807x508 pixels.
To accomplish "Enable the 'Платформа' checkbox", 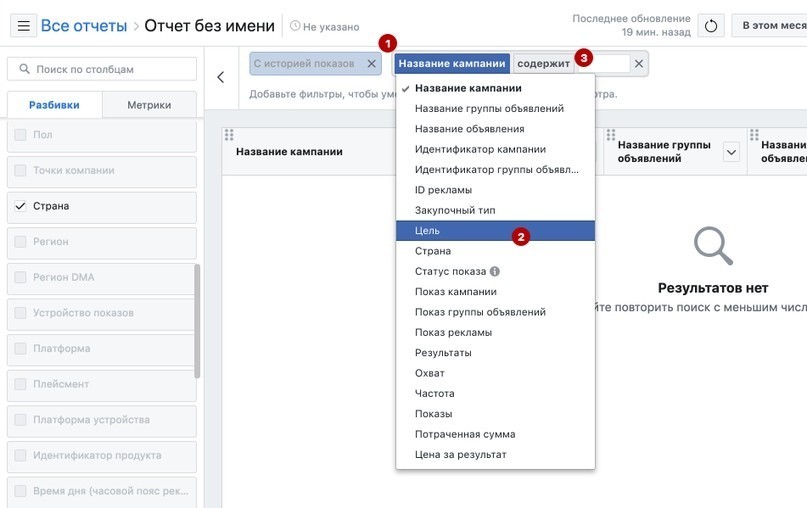I will click(21, 348).
